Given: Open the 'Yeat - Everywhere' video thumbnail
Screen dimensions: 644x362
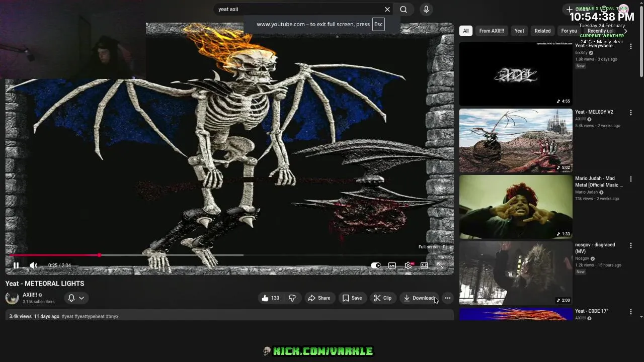Looking at the screenshot, I should [516, 74].
